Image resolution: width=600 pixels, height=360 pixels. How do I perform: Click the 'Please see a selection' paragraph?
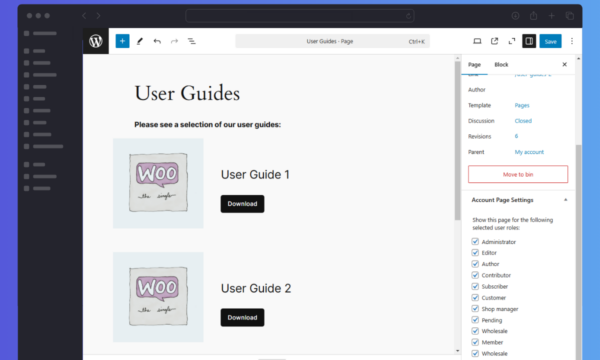coord(207,125)
